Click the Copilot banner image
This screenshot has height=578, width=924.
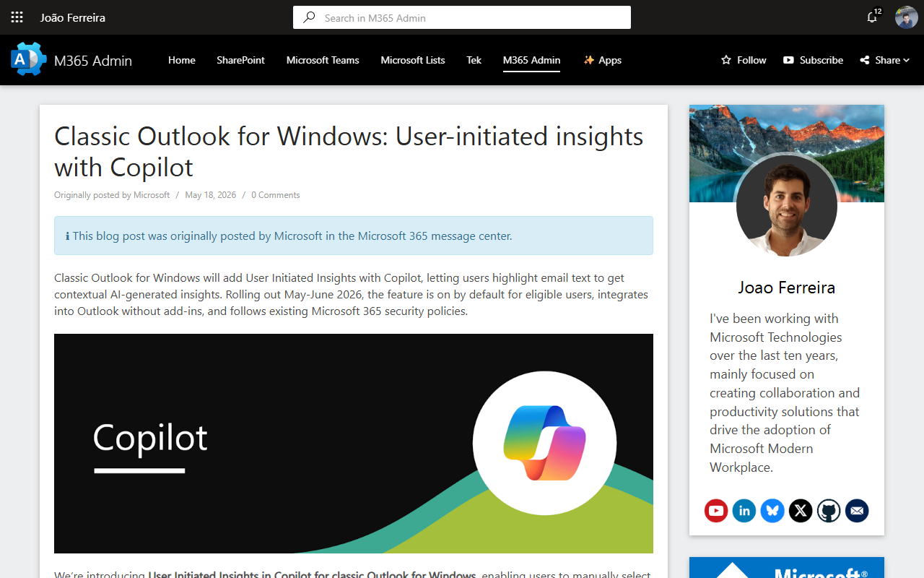pos(354,444)
